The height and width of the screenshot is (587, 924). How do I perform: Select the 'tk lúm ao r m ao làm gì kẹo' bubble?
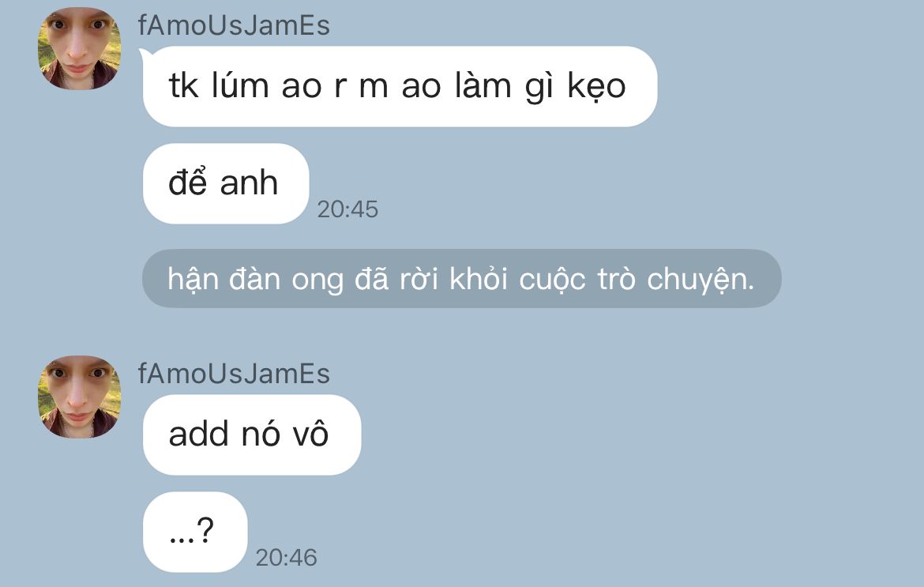tap(400, 87)
